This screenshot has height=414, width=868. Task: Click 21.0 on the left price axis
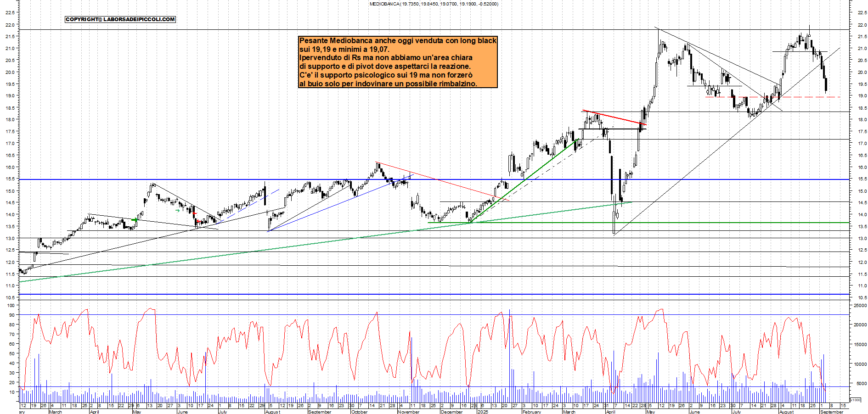(10, 48)
